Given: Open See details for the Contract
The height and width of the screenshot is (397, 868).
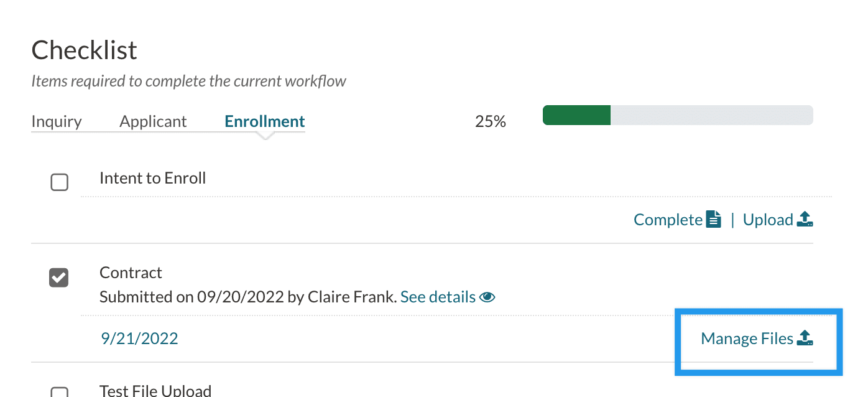Looking at the screenshot, I should [x=438, y=297].
